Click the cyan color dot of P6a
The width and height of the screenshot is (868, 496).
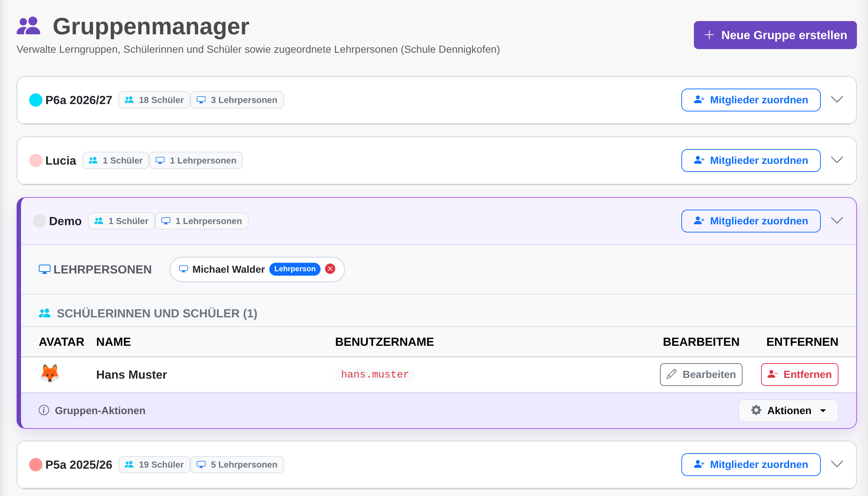36,100
